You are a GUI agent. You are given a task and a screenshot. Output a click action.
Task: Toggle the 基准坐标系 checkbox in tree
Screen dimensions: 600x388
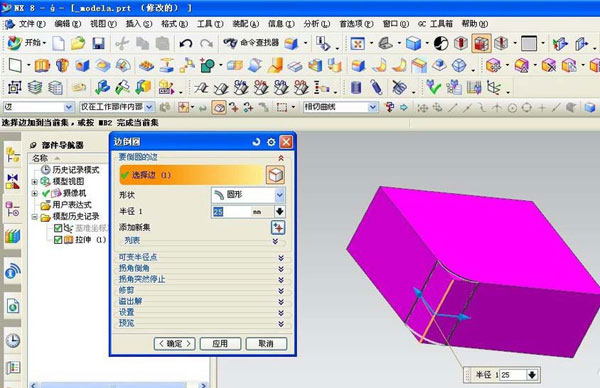point(58,228)
